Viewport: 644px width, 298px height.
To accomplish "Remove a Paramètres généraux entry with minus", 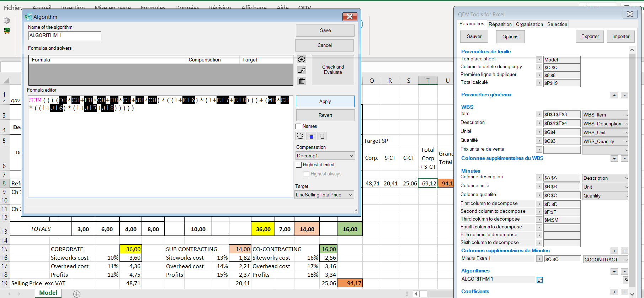I will tap(624, 95).
